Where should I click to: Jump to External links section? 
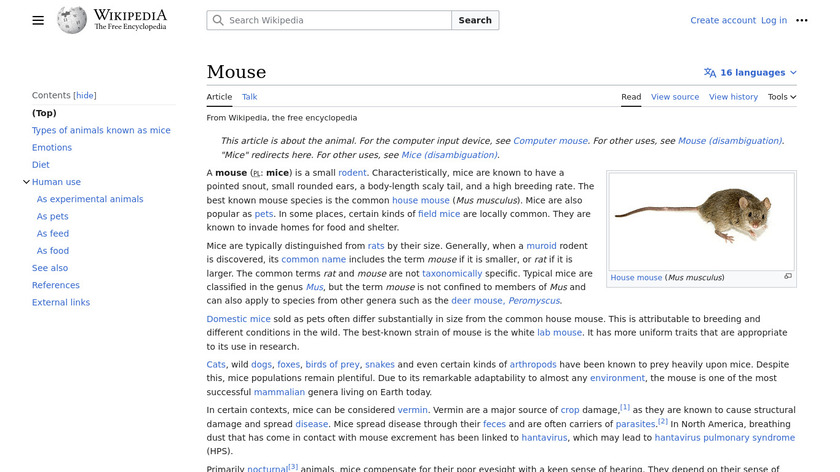pos(61,302)
